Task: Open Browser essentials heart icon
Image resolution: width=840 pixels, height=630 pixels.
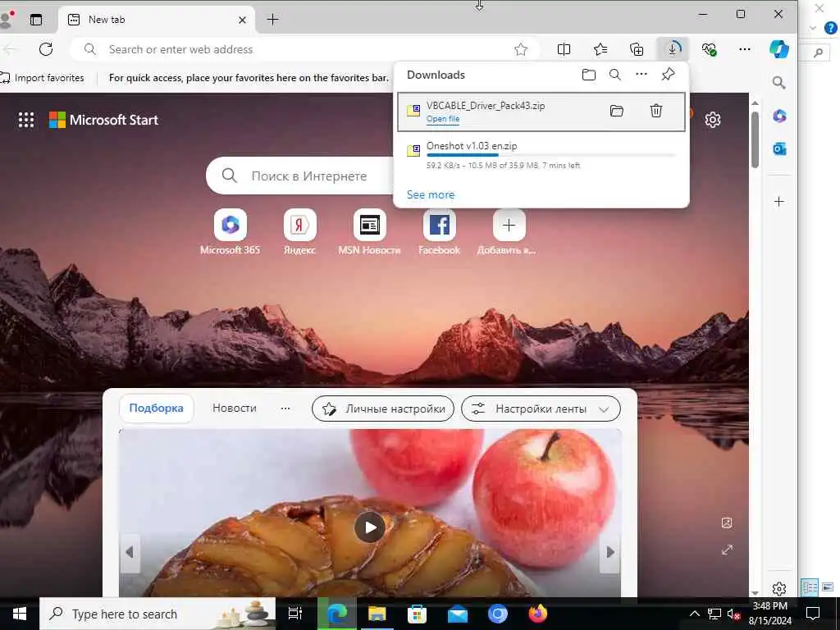Action: pos(709,49)
